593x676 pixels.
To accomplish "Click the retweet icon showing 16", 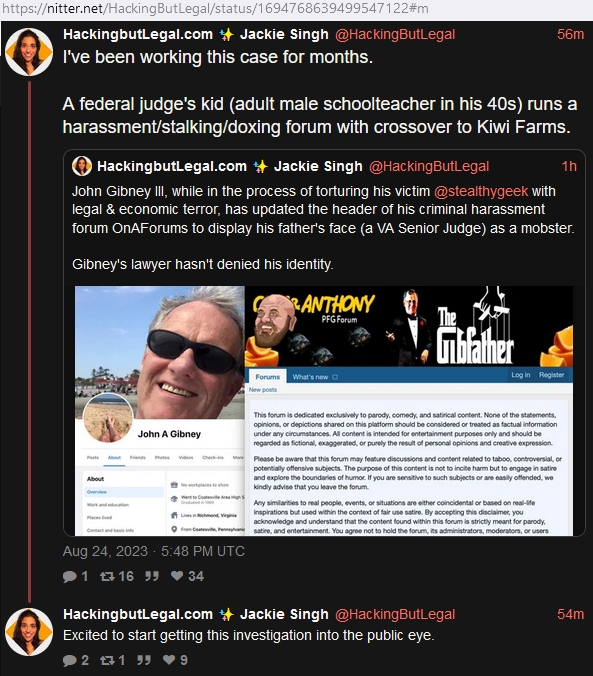I will [107, 576].
